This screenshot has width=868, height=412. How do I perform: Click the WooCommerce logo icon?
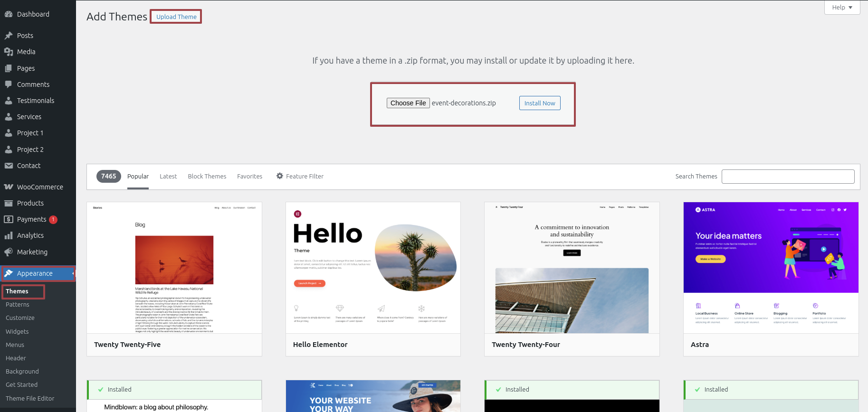click(9, 187)
